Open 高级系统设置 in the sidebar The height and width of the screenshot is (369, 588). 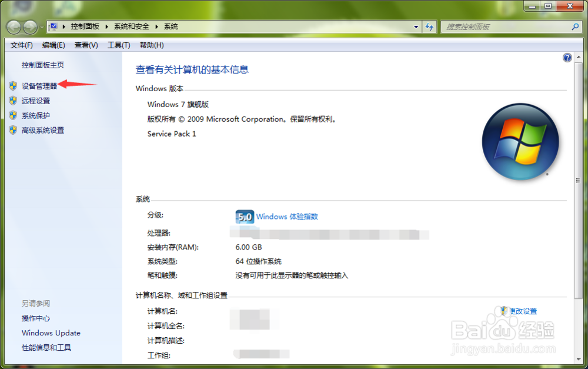point(43,130)
